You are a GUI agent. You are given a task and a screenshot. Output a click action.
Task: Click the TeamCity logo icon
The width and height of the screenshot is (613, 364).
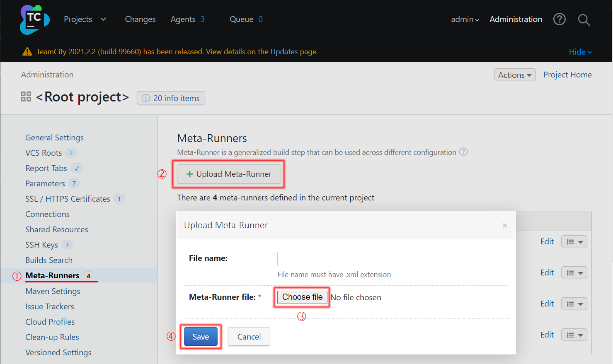34,19
